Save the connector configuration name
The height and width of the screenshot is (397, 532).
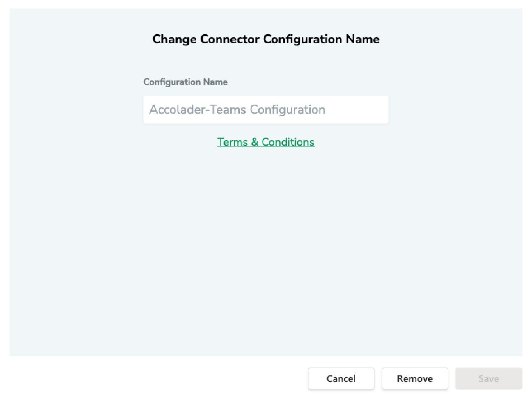tap(488, 378)
